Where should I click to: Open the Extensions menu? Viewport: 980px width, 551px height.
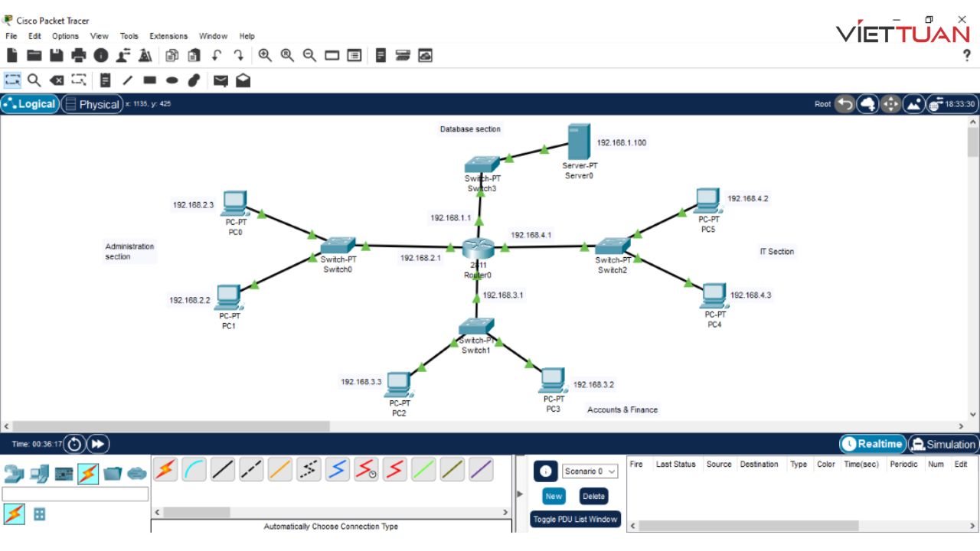168,36
